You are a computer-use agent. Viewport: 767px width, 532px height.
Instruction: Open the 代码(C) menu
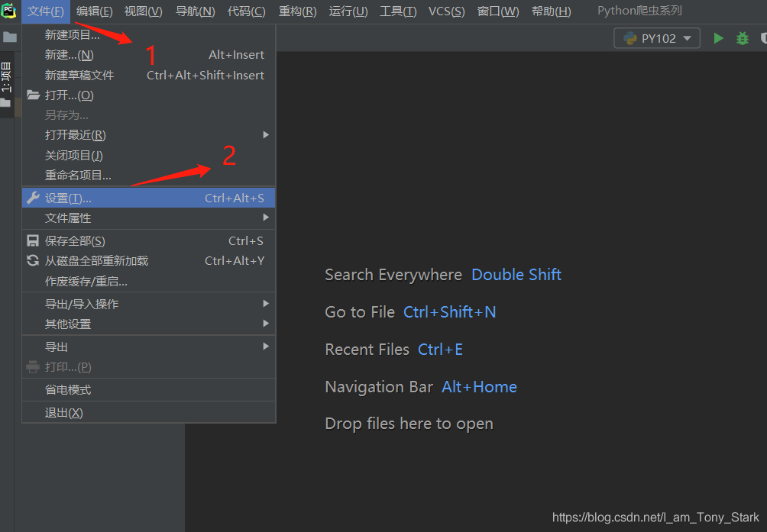tap(247, 11)
